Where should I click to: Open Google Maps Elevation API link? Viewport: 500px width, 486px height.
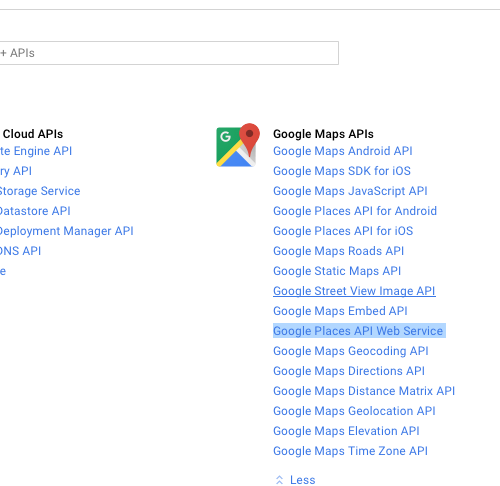[x=346, y=431]
